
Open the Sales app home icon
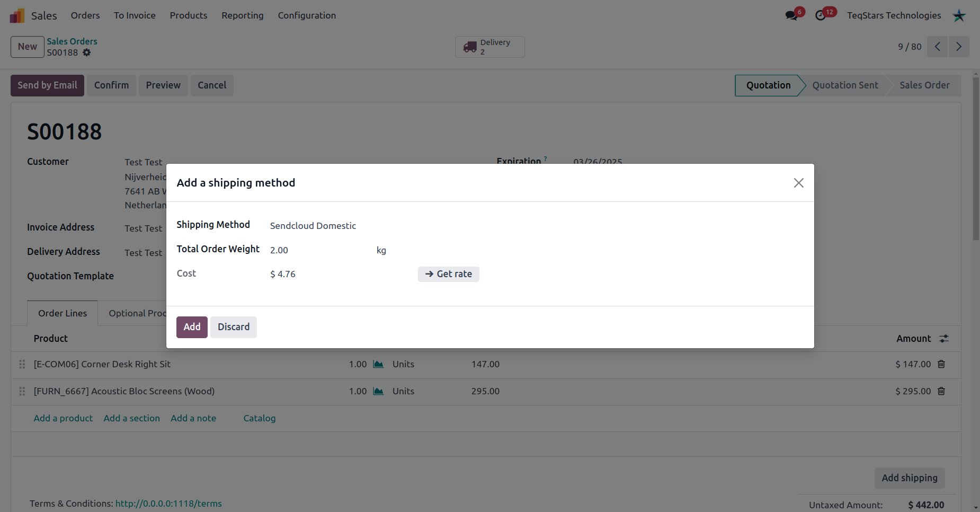click(17, 15)
